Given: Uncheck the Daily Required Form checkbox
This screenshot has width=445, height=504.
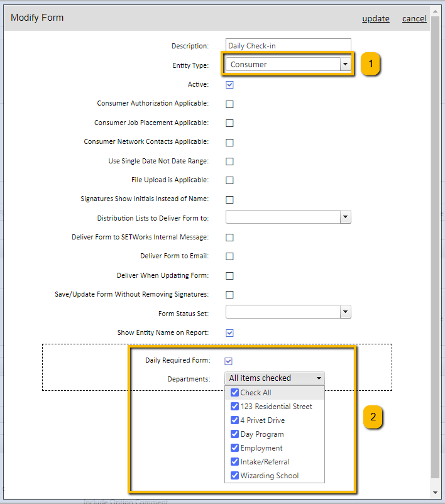Looking at the screenshot, I should pyautogui.click(x=228, y=361).
